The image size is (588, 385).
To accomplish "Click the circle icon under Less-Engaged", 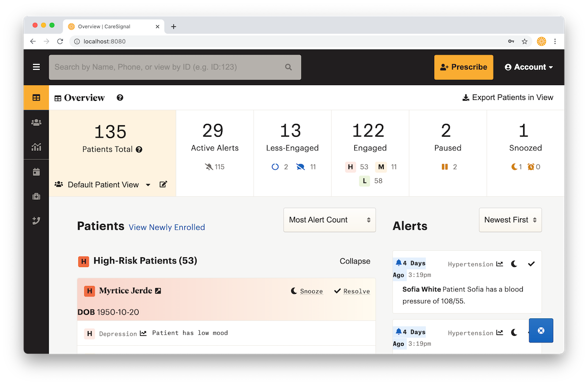I will 275,167.
